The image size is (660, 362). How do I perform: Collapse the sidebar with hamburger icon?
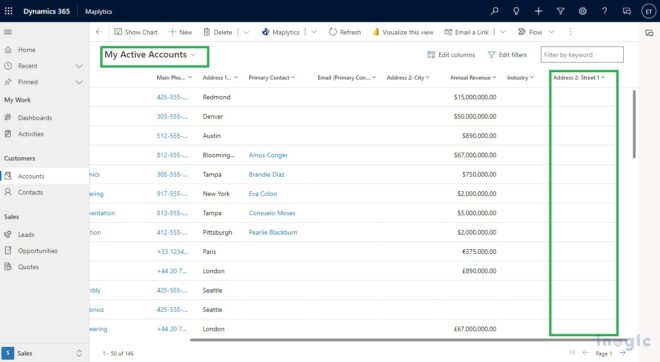point(8,32)
